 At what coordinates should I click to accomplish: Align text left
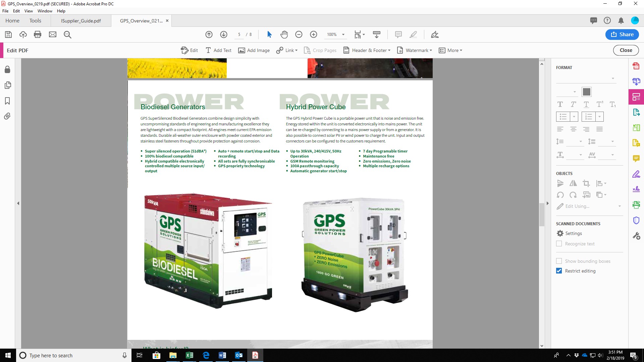[560, 129]
